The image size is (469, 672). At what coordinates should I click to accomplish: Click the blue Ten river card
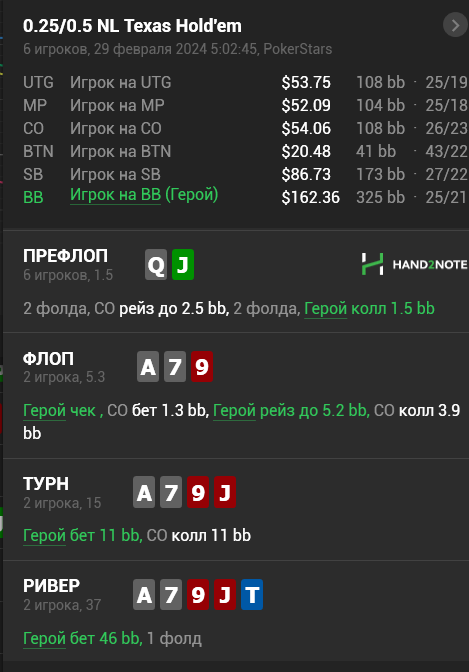(x=252, y=594)
